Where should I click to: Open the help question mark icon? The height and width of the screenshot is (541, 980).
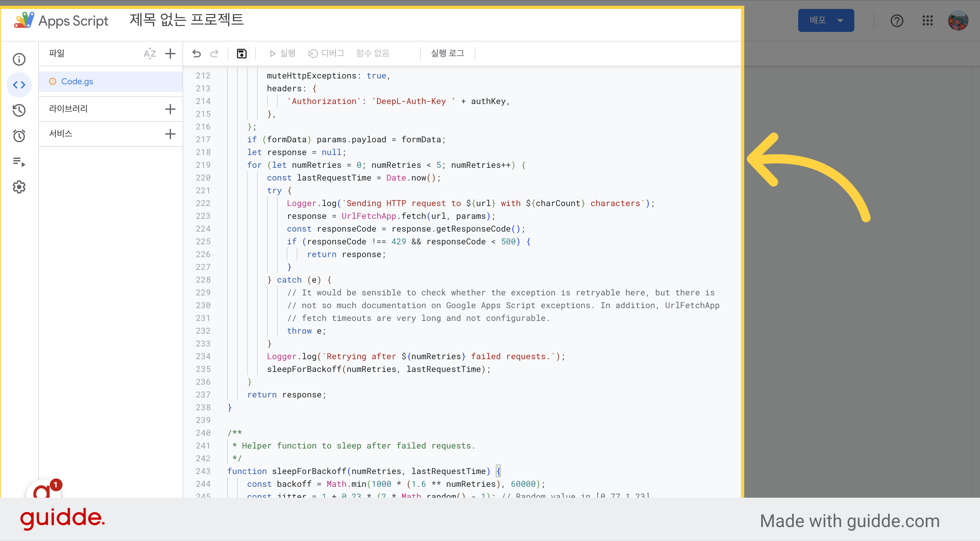tap(897, 20)
